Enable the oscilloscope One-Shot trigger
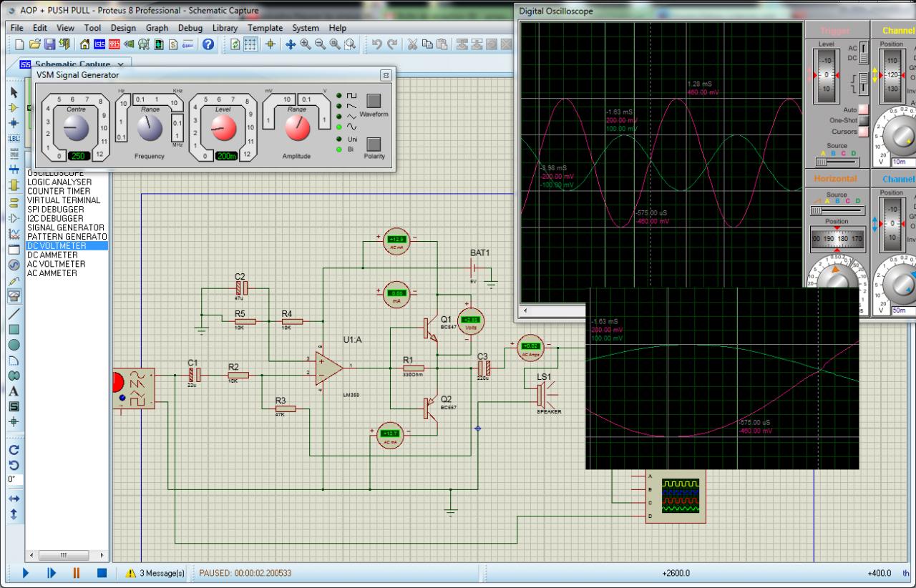The width and height of the screenshot is (916, 588). pyautogui.click(x=864, y=121)
